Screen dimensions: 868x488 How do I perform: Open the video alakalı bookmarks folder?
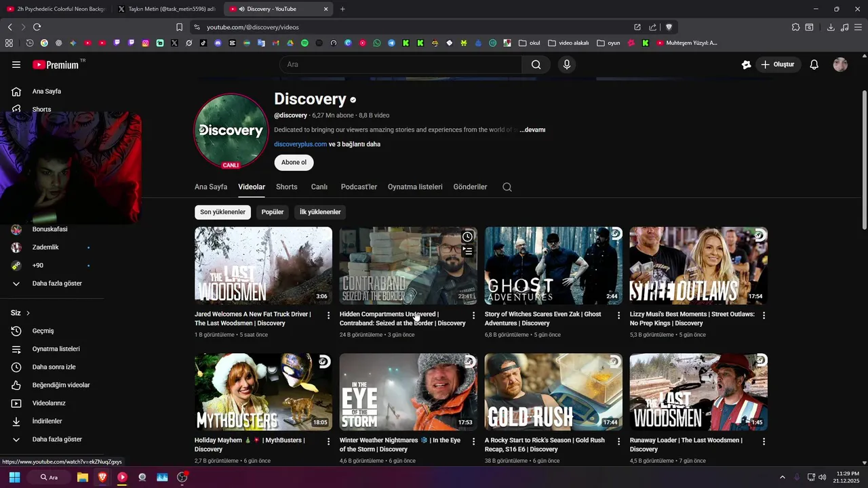(568, 43)
